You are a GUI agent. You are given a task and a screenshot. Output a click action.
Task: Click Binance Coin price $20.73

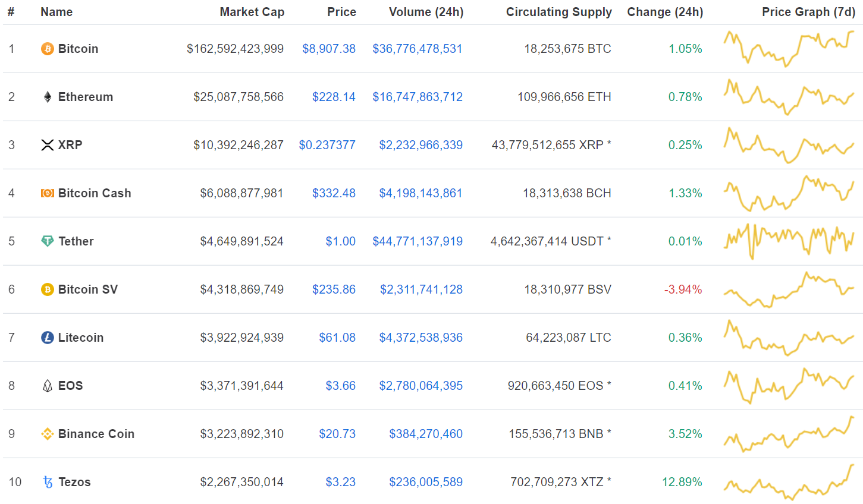click(337, 434)
